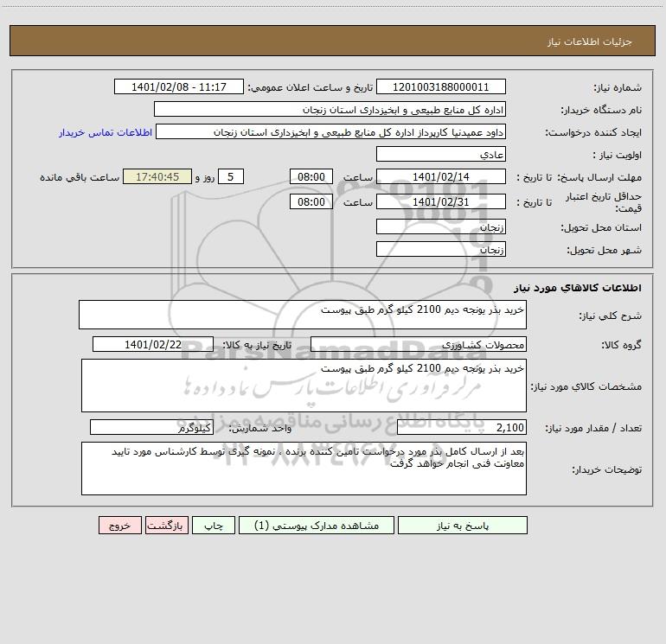Click the announcement date field 1401/02/08 - 11:17
Viewport: 666px width, 644px height.
179,86
